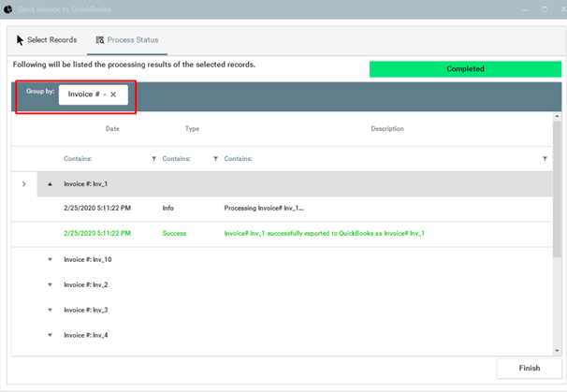Click the Type column filter icon

[x=216, y=159]
